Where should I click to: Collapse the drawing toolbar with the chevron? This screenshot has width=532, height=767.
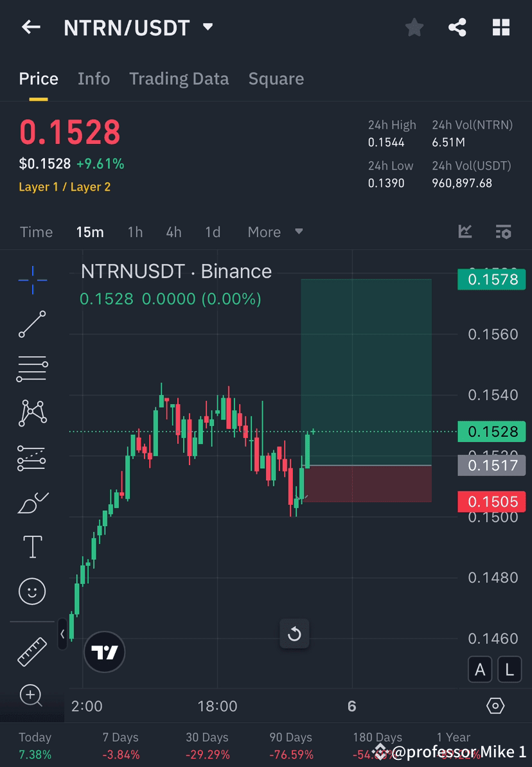[62, 634]
